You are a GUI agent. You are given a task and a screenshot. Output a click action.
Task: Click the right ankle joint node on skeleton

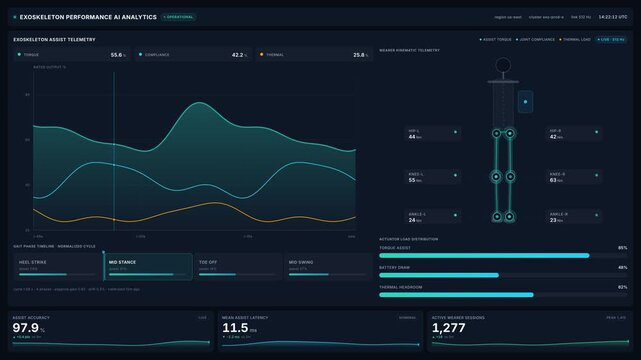coord(509,217)
